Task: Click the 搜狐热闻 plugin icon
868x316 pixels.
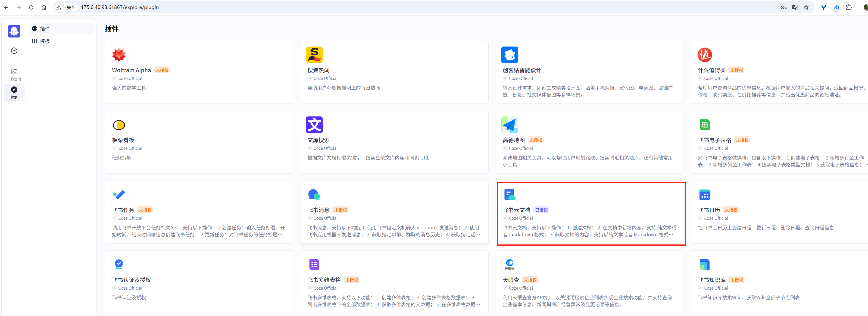Action: point(314,55)
